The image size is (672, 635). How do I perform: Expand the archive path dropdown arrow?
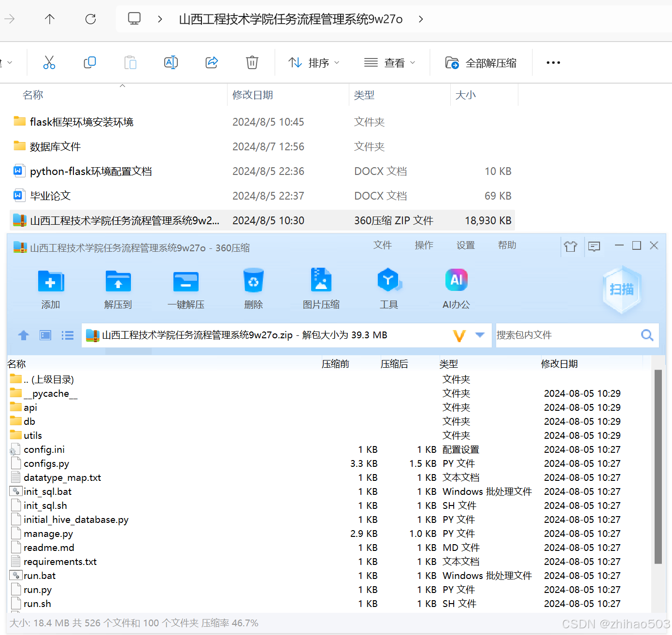tap(480, 335)
